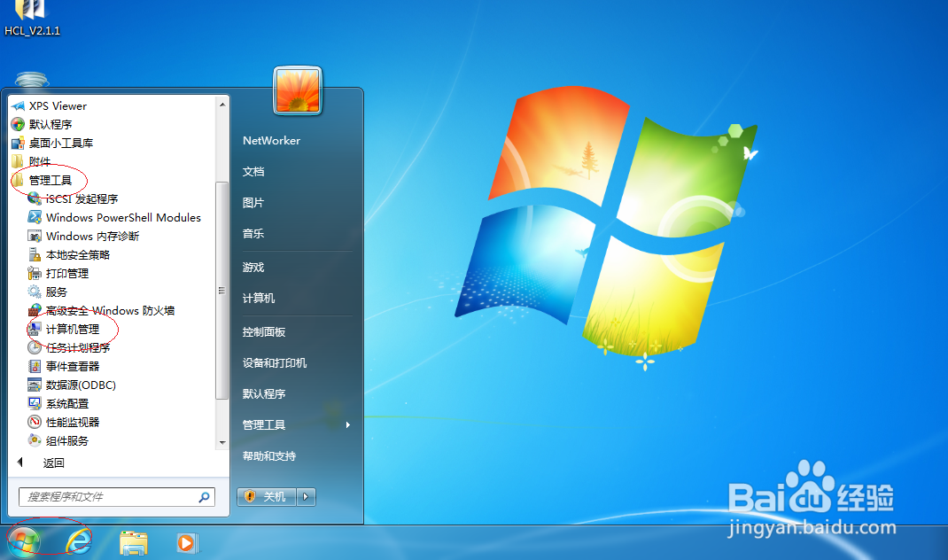Expand 管理工具 submenu arrow in right pane

pos(347,425)
